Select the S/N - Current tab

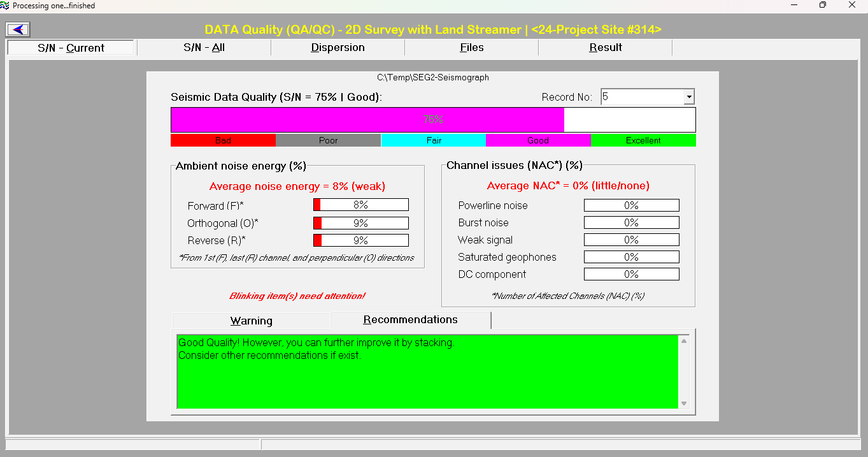(71, 48)
